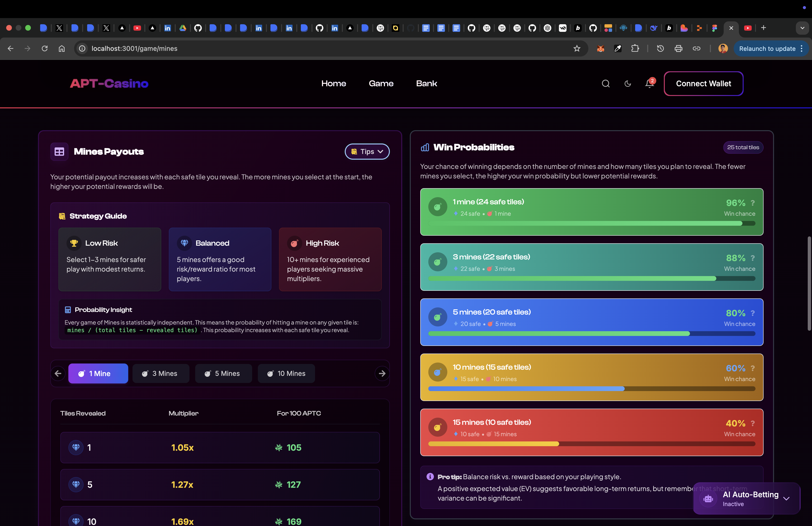Click the right arrow to scroll mine options

[x=382, y=373]
